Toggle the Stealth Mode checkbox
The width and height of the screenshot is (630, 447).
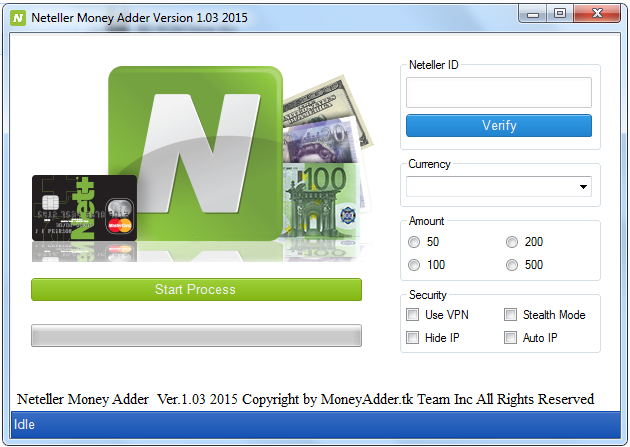click(x=510, y=314)
